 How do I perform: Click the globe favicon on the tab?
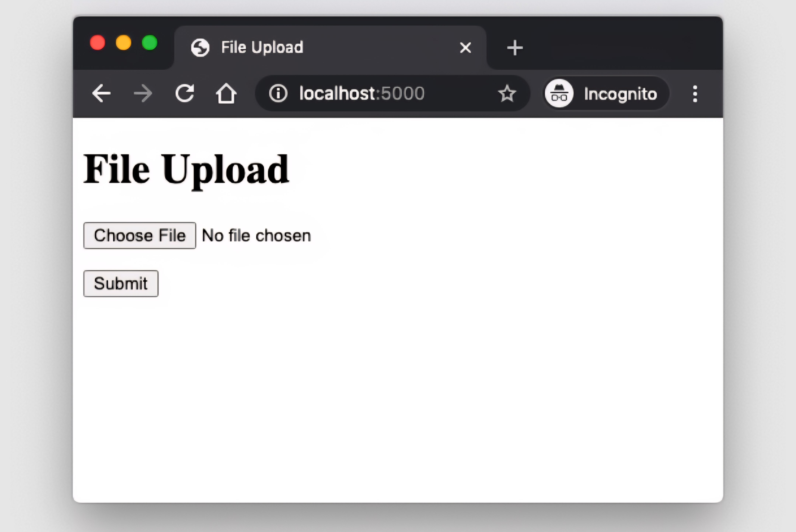tap(200, 48)
